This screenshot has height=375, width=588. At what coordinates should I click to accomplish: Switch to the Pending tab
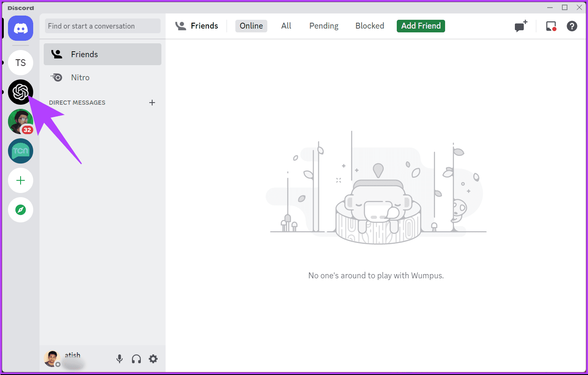point(324,26)
